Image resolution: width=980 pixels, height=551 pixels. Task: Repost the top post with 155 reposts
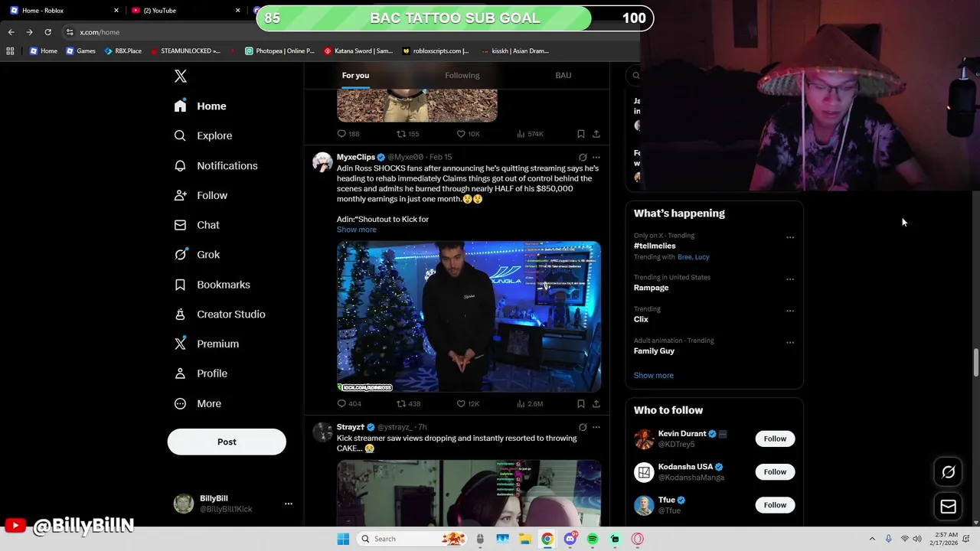click(408, 134)
